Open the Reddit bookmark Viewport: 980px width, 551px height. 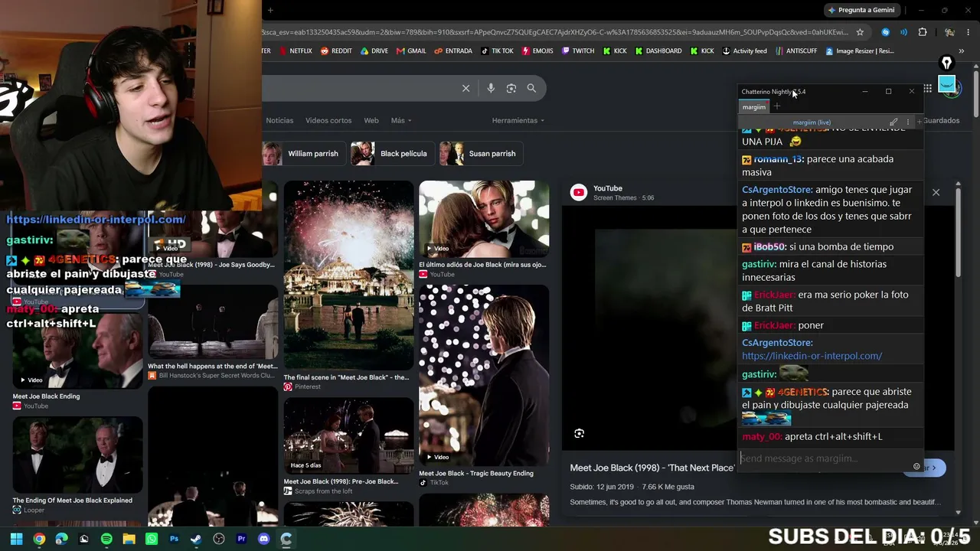coord(336,51)
